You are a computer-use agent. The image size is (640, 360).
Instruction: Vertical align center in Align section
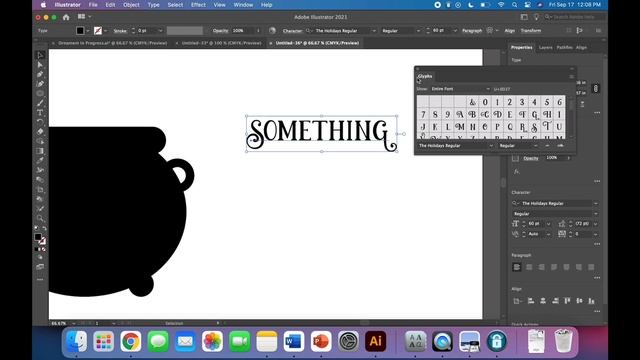click(580, 301)
